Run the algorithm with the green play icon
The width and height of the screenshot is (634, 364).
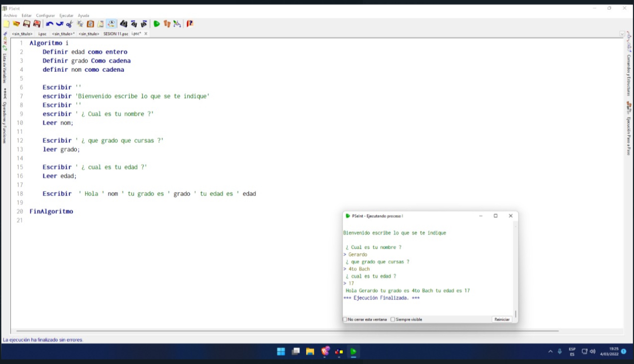point(157,23)
